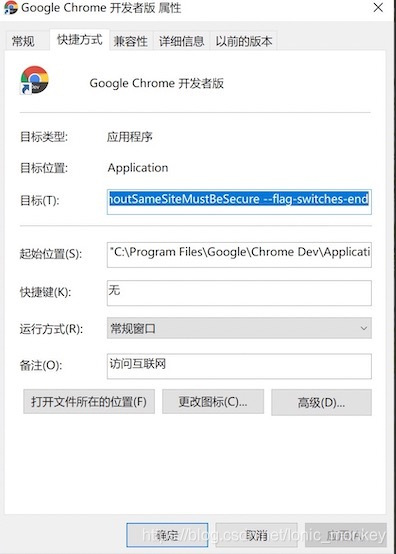The width and height of the screenshot is (396, 554).
Task: Click the 目标(T) input field
Action: coord(239,201)
